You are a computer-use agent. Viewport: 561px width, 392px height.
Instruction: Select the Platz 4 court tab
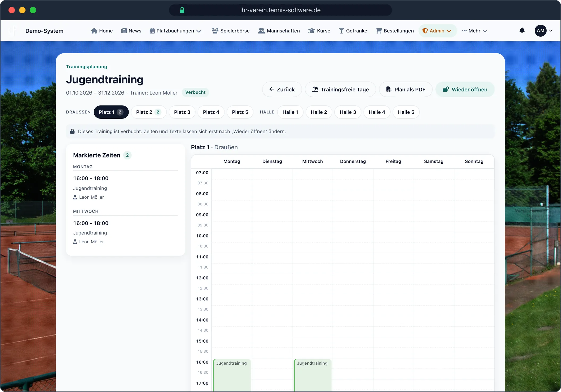[x=211, y=112]
